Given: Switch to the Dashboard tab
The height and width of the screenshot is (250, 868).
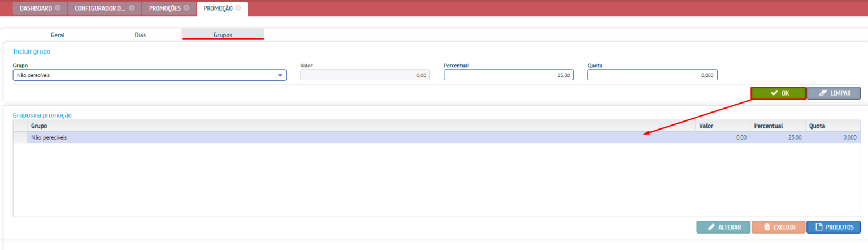Looking at the screenshot, I should coord(36,8).
